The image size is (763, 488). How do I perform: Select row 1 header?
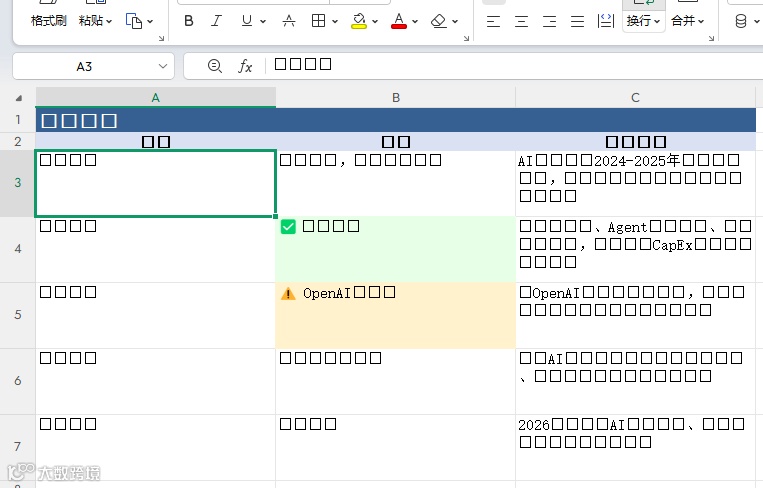[x=18, y=120]
